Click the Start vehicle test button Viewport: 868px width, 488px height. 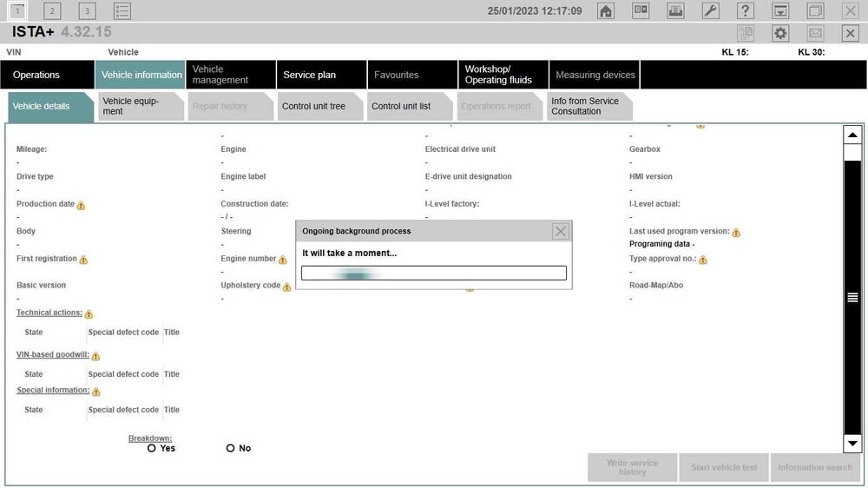(x=724, y=467)
